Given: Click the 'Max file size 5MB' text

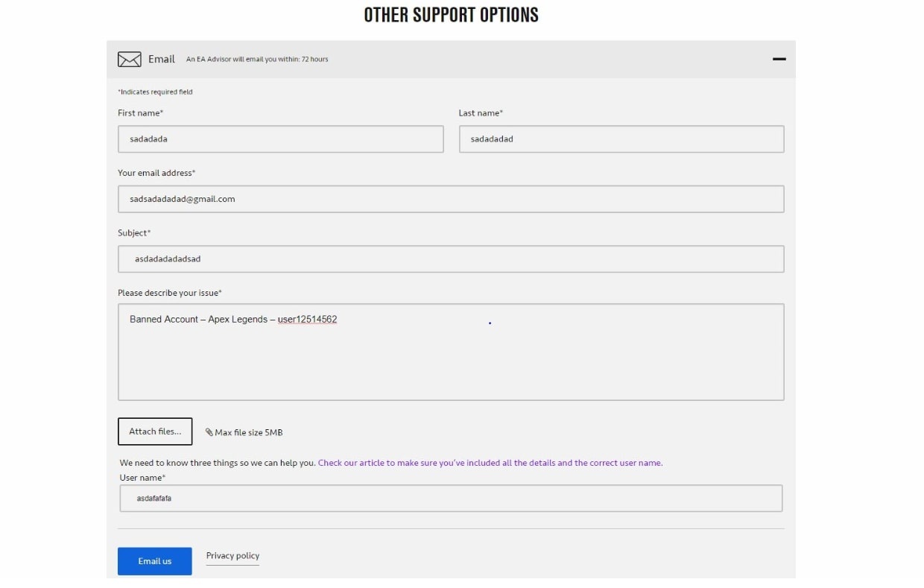Looking at the screenshot, I should tap(248, 432).
